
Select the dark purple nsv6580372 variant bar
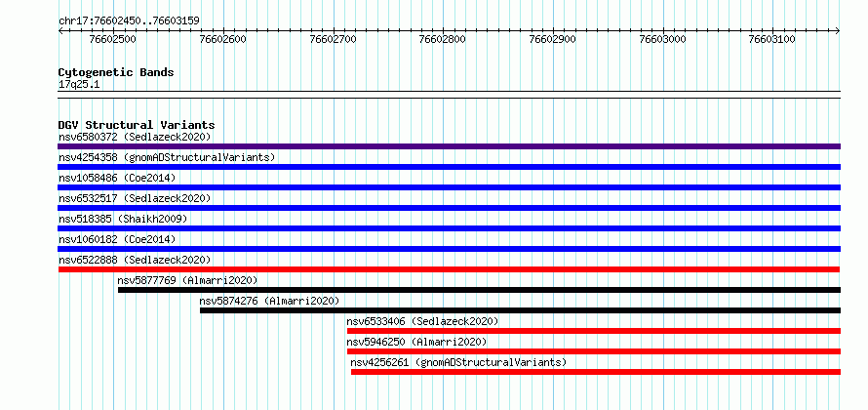[449, 146]
